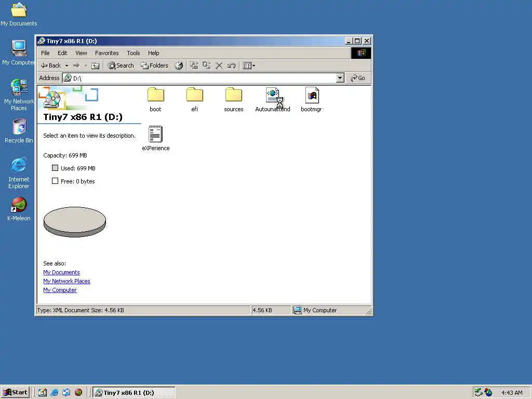Click the Used space color box
532x399 pixels.
[x=55, y=168]
